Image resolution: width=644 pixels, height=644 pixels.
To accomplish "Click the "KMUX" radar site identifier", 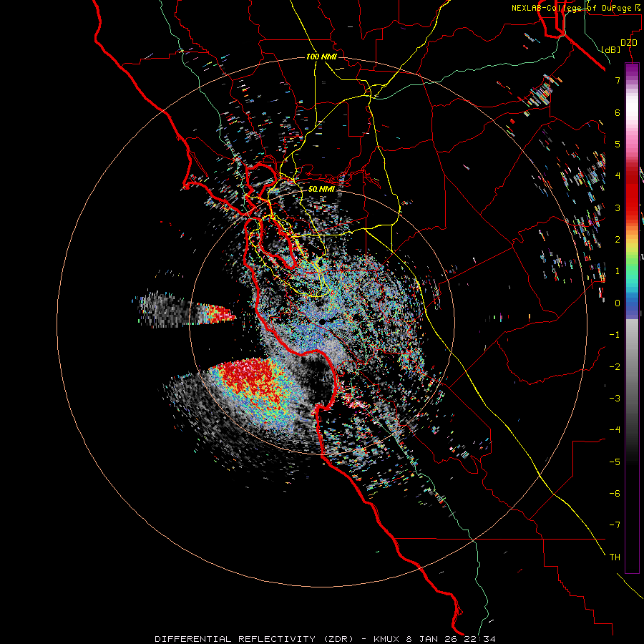I will [387, 639].
